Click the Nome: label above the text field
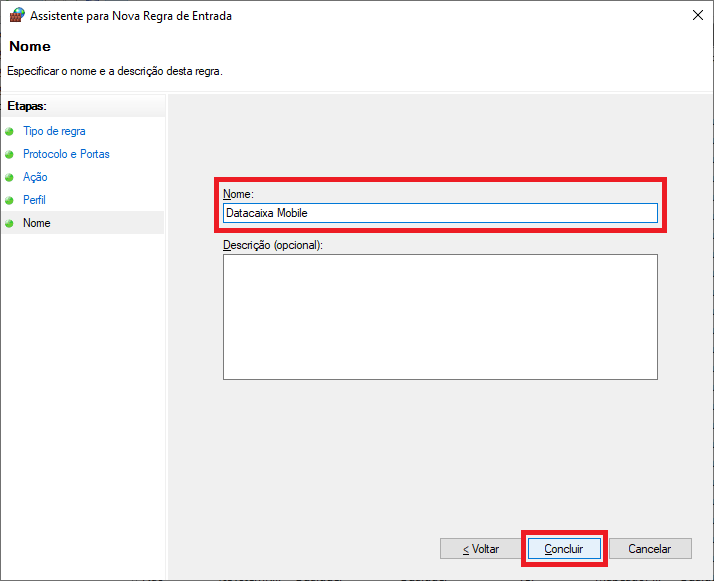 click(x=238, y=193)
